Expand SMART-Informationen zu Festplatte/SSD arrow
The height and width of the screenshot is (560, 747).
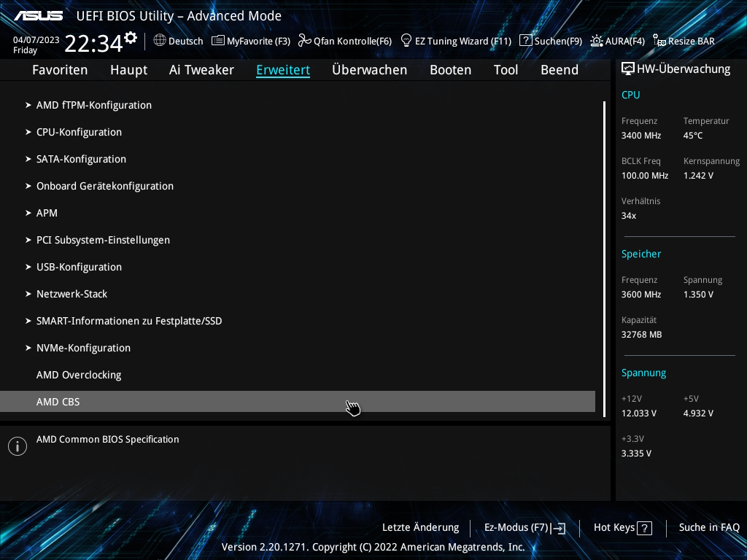coord(28,321)
